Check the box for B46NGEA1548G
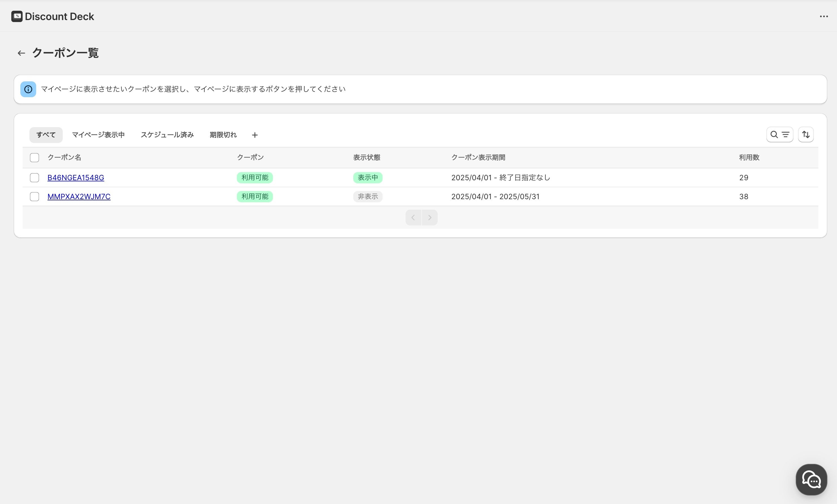The image size is (837, 504). (34, 178)
